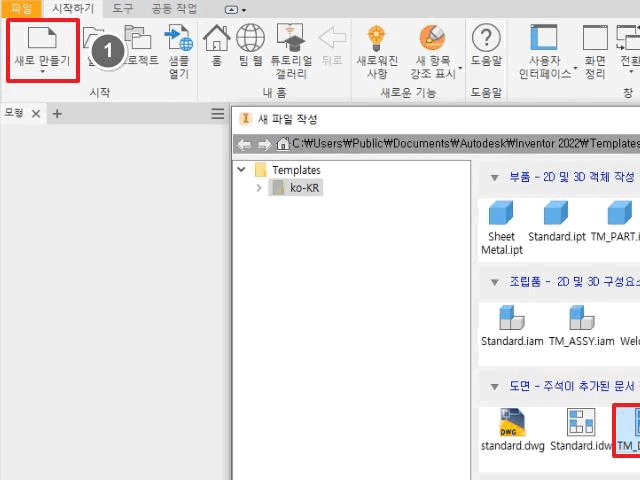Select the Standard.iam template

[512, 326]
